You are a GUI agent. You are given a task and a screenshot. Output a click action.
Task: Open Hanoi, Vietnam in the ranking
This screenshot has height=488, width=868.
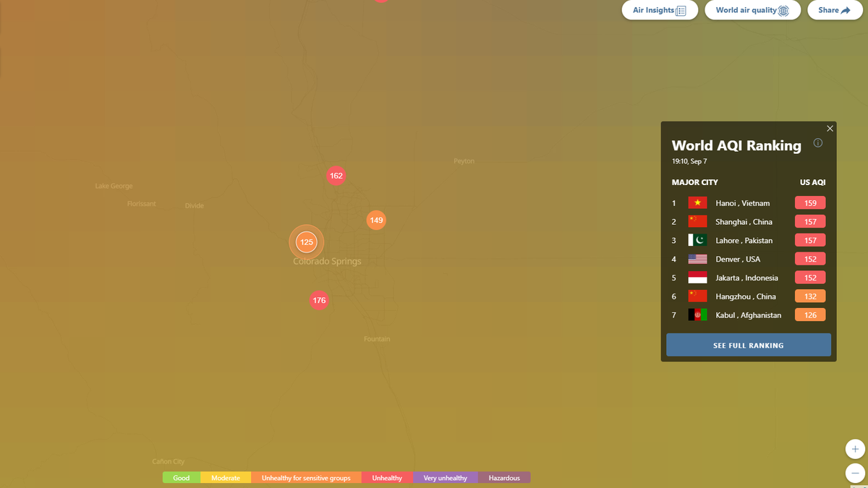742,203
